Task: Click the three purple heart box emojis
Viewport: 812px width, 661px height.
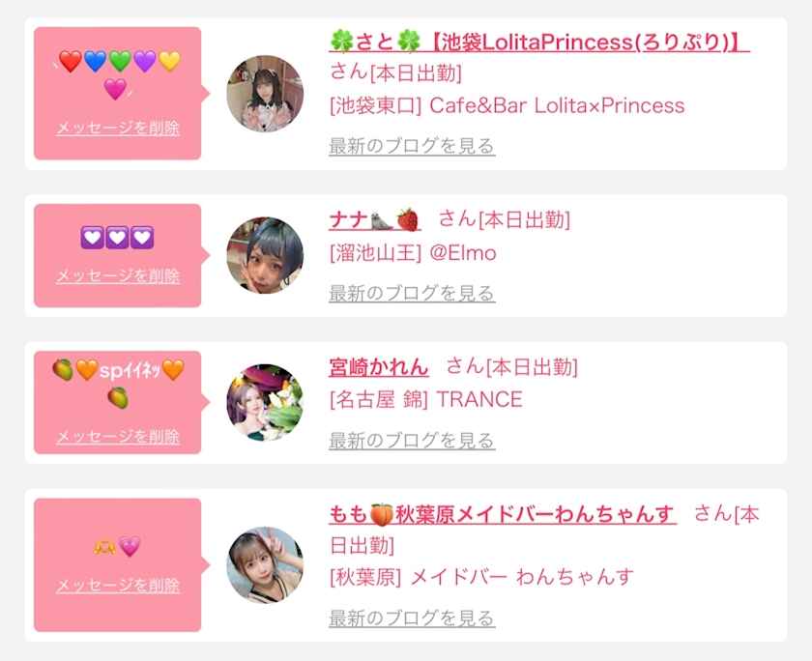Action: tap(118, 238)
